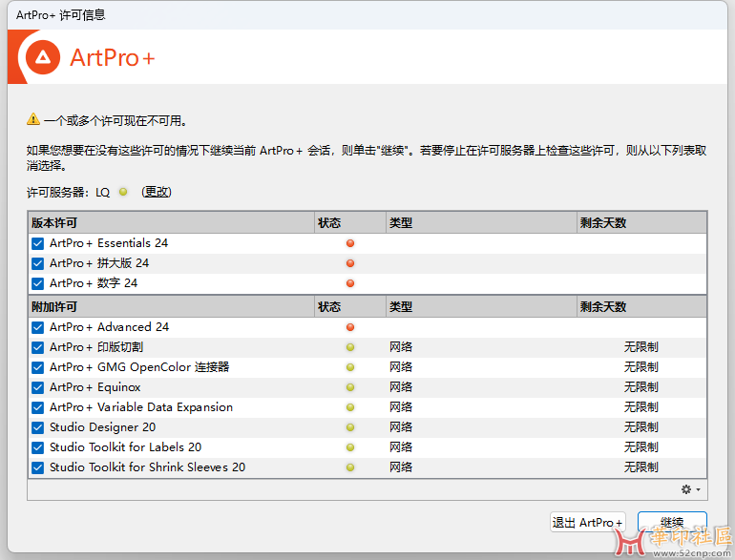Toggle Studio Designer 20 checkbox
This screenshot has height=560, width=735.
tap(38, 427)
